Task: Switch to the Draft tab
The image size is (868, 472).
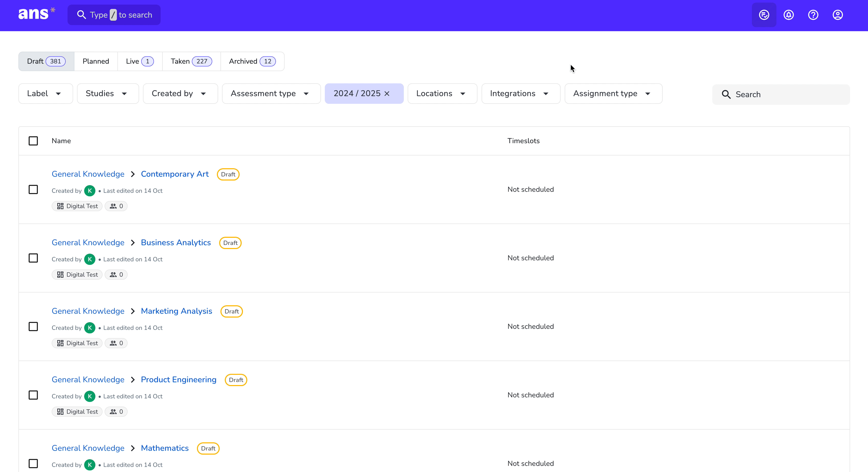Action: click(x=46, y=61)
